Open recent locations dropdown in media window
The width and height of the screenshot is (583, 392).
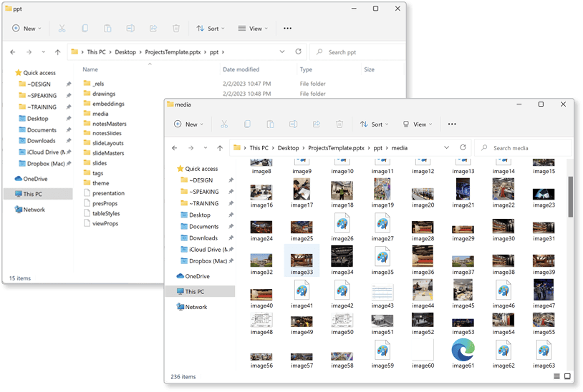tap(206, 148)
